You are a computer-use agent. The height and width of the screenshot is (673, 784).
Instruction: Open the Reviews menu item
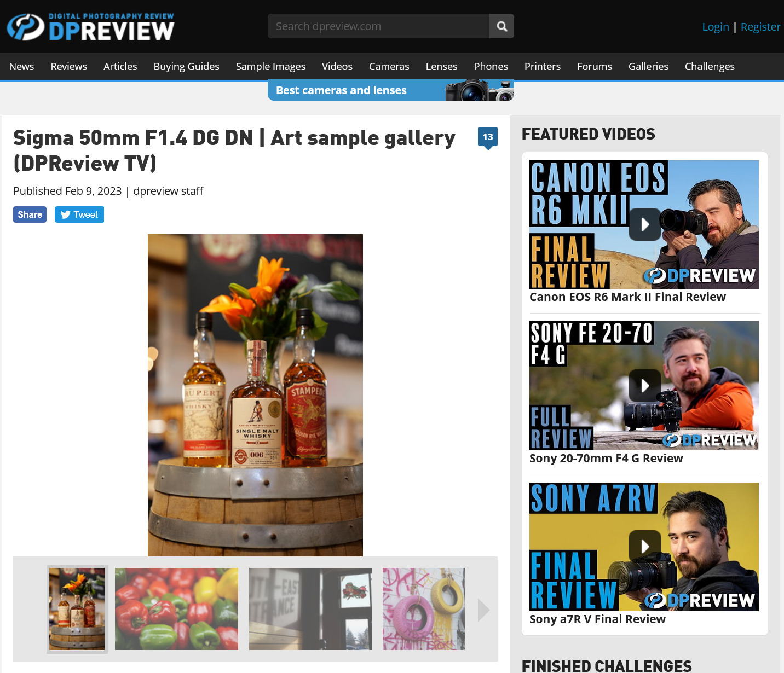(68, 66)
